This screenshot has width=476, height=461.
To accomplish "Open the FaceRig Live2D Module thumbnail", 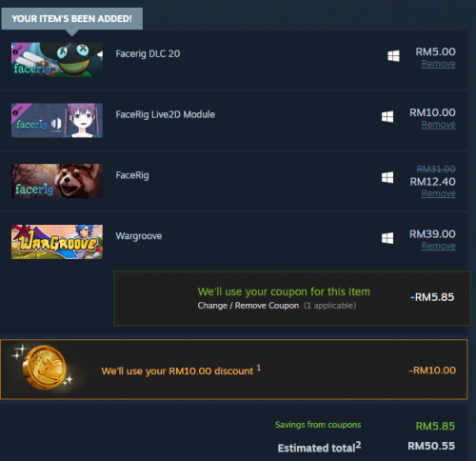I will (x=57, y=120).
